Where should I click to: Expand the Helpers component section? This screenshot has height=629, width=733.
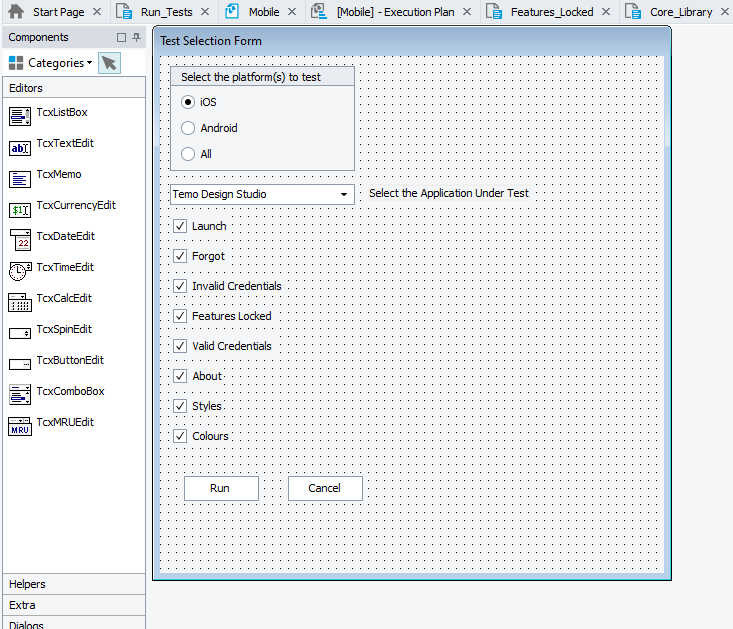(28, 584)
